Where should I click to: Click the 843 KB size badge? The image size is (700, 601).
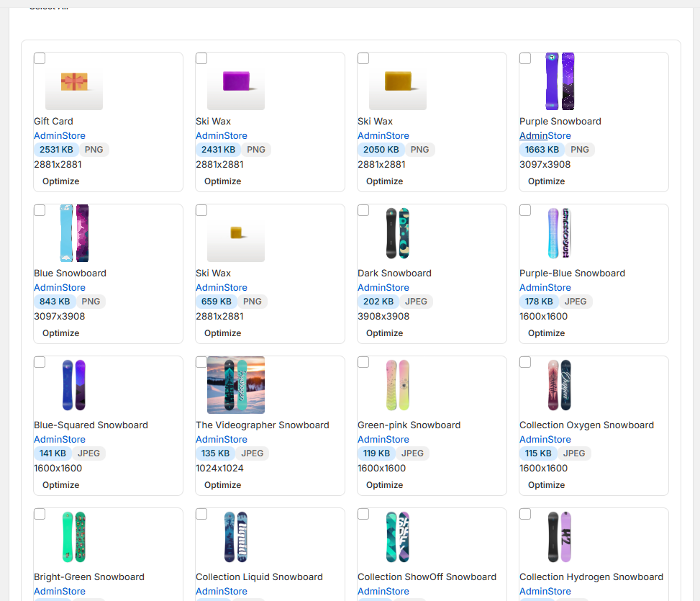click(x=55, y=302)
